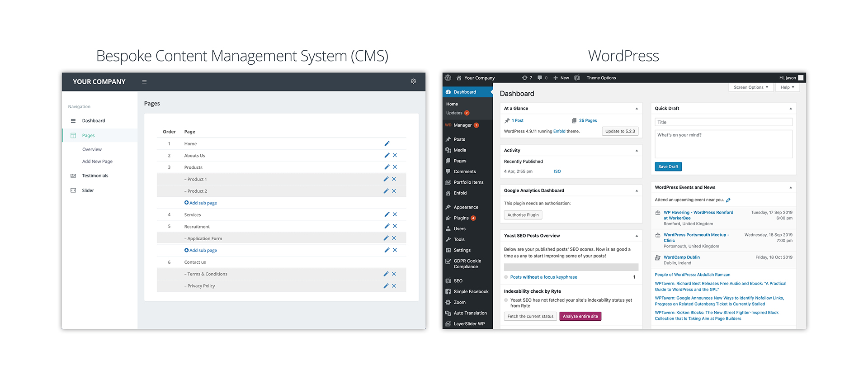
Task: Click Analyse entire site button
Action: click(x=580, y=316)
